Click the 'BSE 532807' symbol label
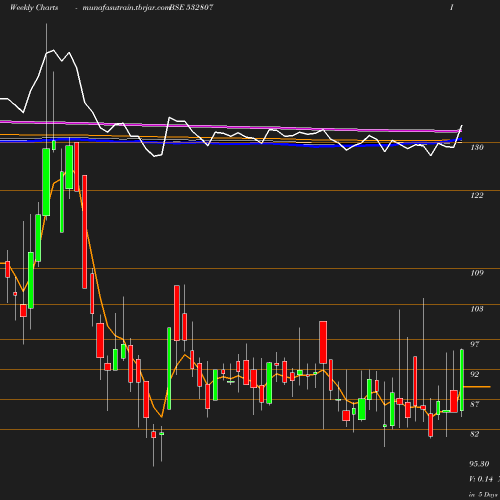The width and height of the screenshot is (500, 500). point(192,7)
